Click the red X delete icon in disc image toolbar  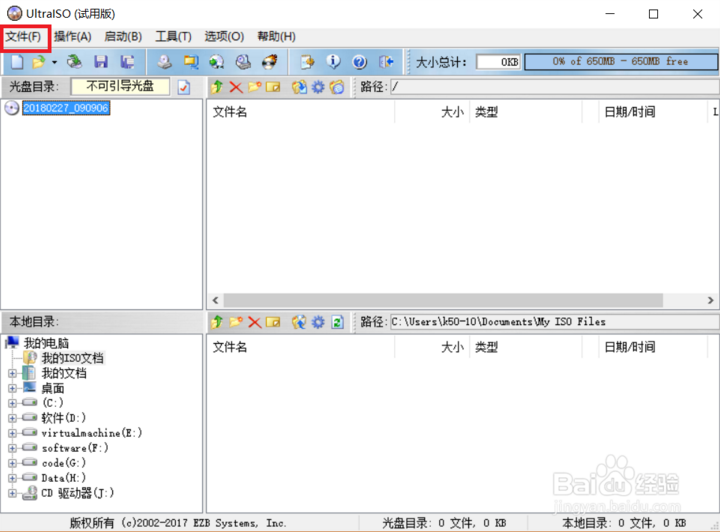(236, 87)
